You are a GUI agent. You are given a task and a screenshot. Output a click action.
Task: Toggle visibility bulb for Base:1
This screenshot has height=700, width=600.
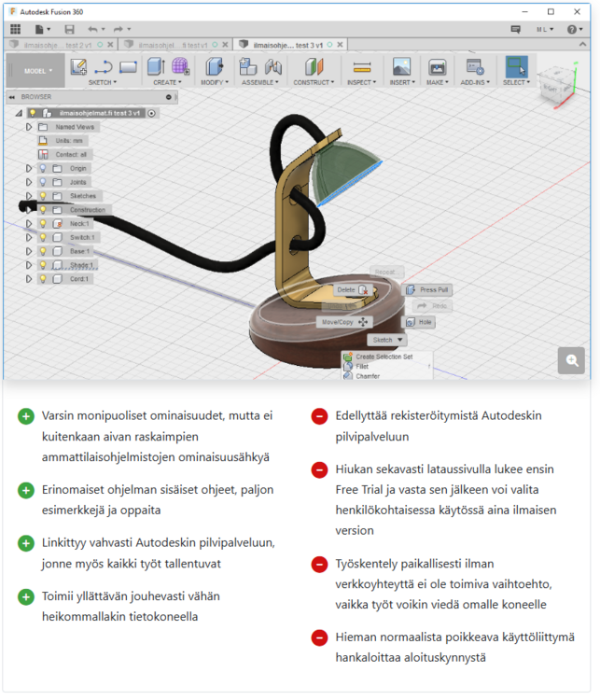(43, 251)
